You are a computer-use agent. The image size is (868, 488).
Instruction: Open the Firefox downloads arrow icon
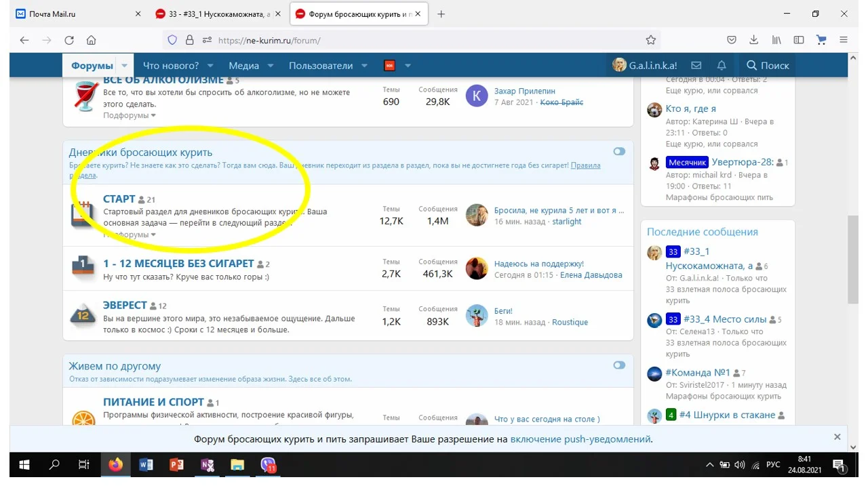753,40
